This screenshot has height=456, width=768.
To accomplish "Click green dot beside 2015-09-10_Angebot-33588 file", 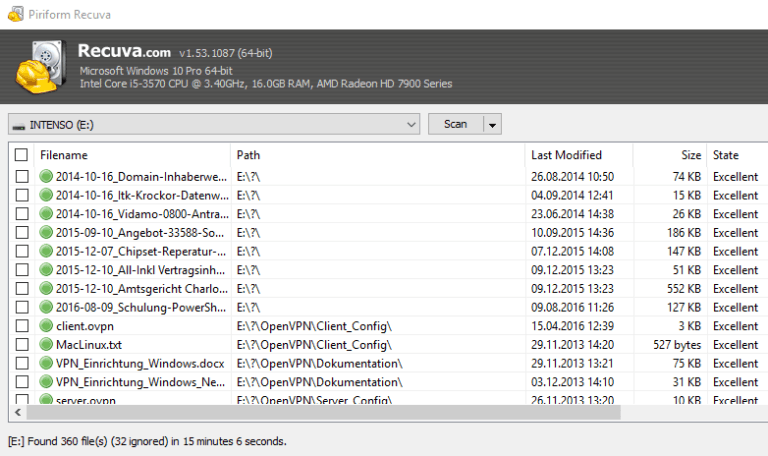I will pyautogui.click(x=46, y=232).
